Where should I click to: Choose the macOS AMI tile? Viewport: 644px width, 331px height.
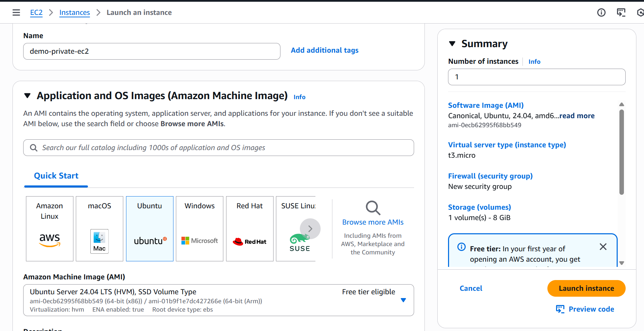pos(99,228)
